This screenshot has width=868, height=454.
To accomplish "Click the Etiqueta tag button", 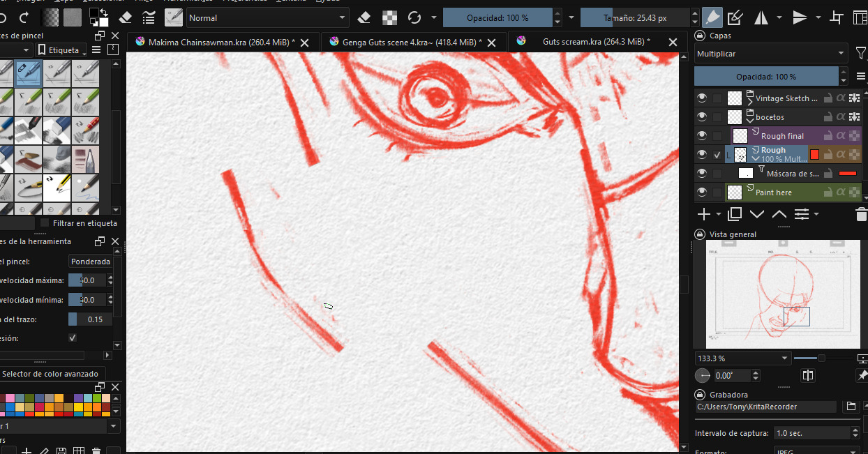I will [62, 50].
